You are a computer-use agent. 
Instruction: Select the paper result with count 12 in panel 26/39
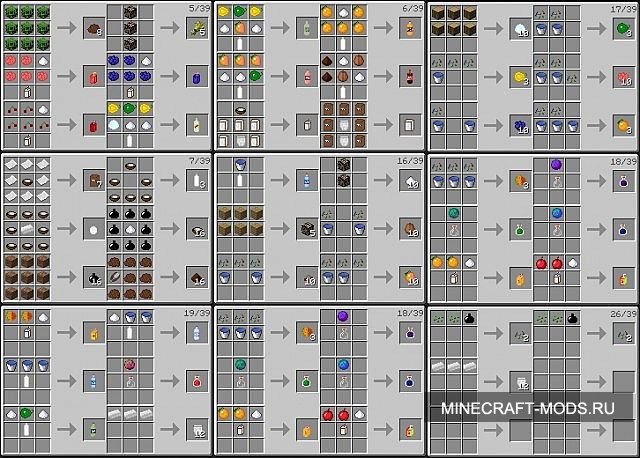pos(520,382)
